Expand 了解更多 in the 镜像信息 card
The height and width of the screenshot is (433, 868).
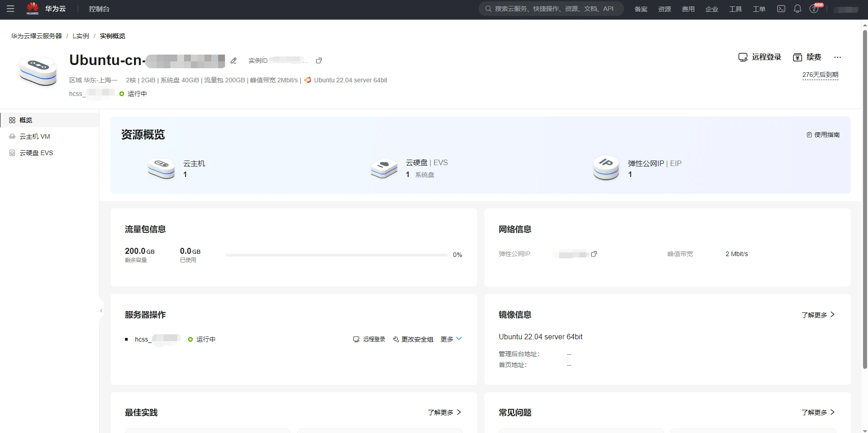(818, 315)
